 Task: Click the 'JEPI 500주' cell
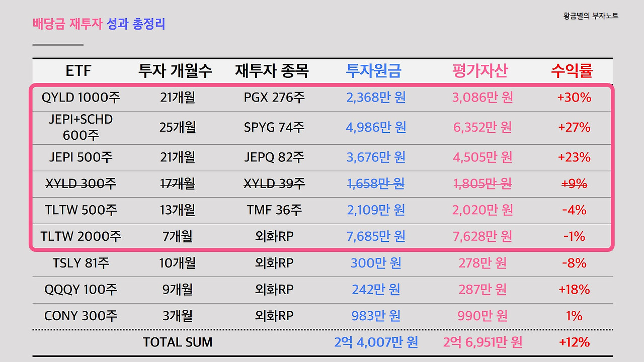coord(81,157)
